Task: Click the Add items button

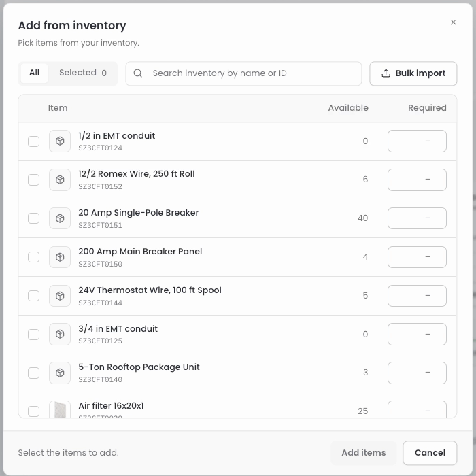Action: point(363,453)
